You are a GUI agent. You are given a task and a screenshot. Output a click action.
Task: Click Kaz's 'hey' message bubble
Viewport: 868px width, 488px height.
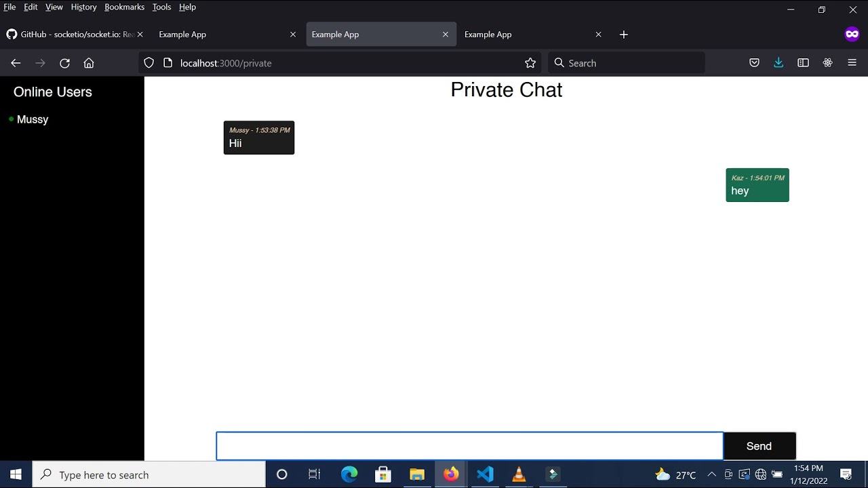pos(757,185)
